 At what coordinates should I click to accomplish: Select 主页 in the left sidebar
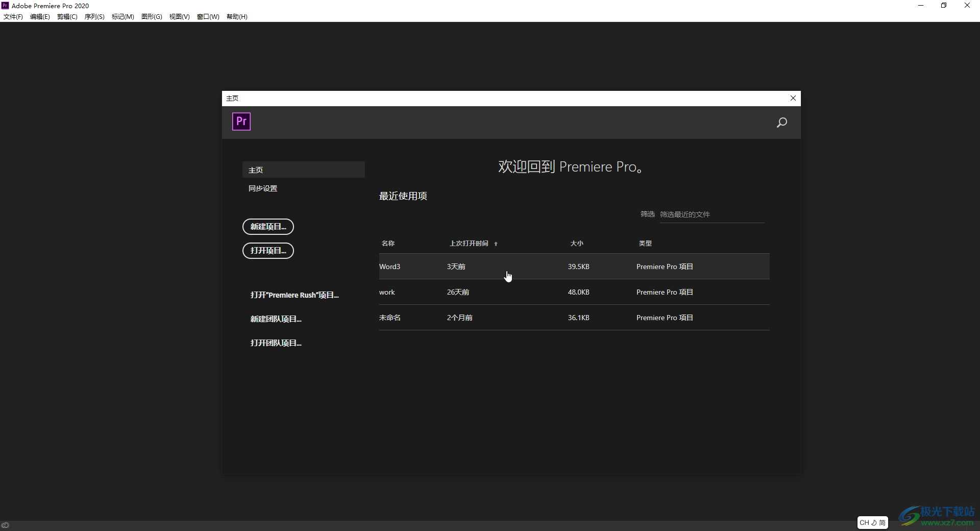303,170
